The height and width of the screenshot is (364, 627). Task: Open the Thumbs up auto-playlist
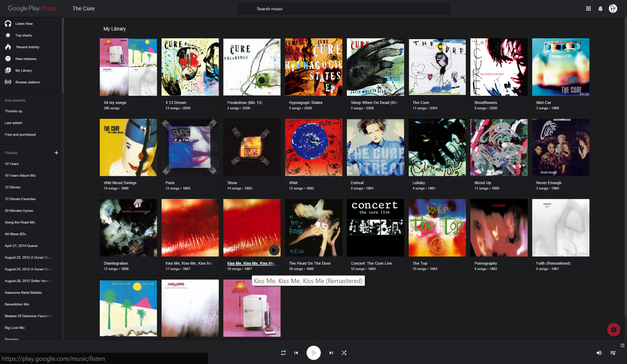(x=13, y=111)
